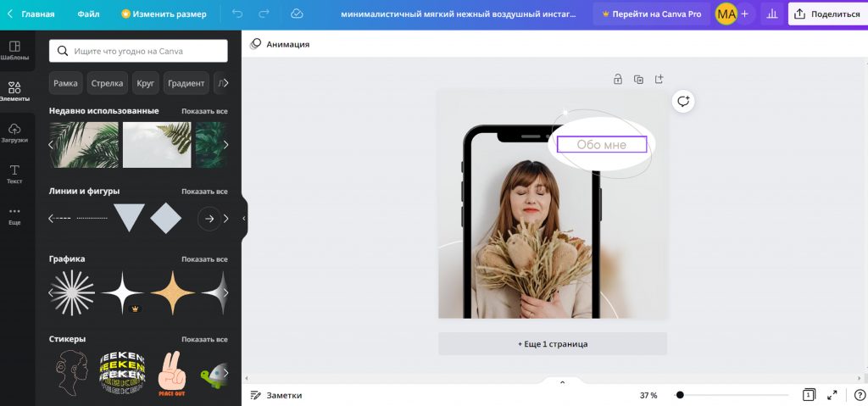Pick the white fern leaf thumbnail
Image resolution: width=868 pixels, height=406 pixels.
[157, 145]
